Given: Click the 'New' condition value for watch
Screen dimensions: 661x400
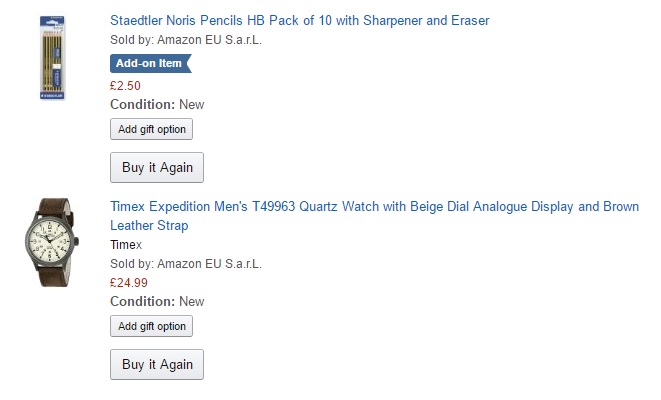Looking at the screenshot, I should click(191, 302).
